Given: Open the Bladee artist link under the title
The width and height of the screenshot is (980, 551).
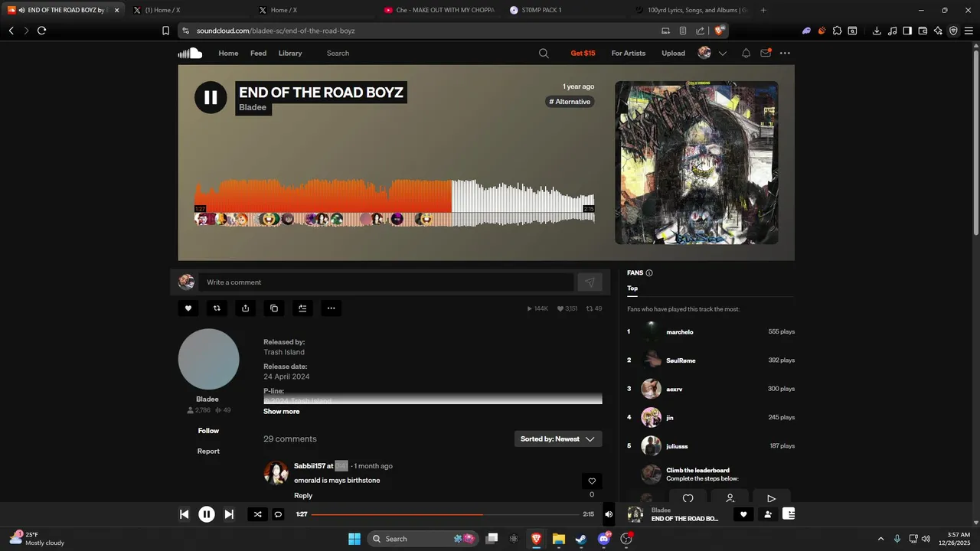Looking at the screenshot, I should point(253,107).
